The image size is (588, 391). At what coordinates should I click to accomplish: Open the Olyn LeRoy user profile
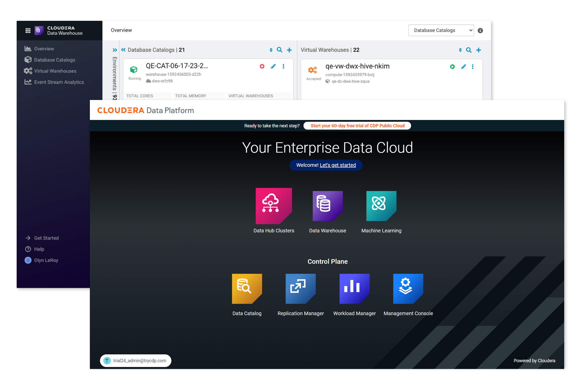(41, 260)
